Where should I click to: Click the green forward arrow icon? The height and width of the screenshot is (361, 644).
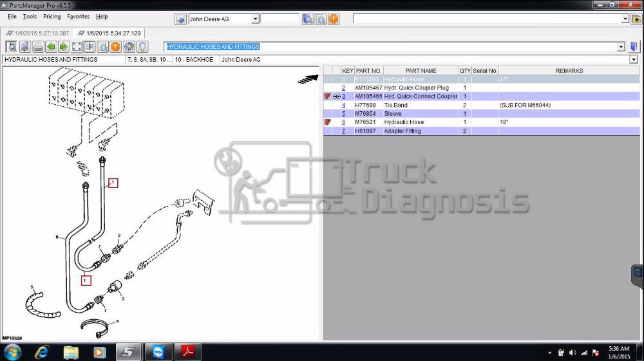pyautogui.click(x=63, y=46)
